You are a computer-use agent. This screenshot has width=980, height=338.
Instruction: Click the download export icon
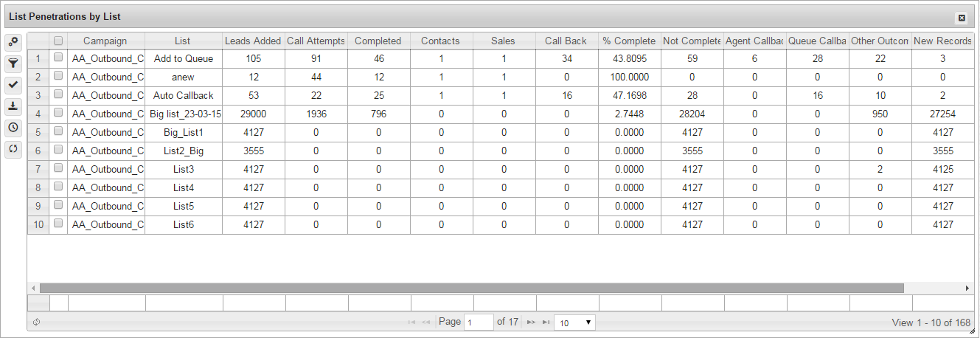(x=13, y=106)
